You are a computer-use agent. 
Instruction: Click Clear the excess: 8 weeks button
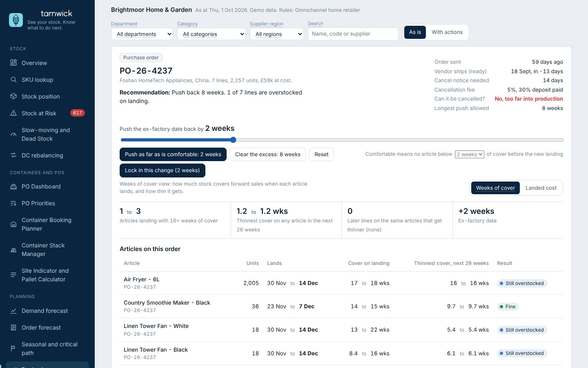pyautogui.click(x=268, y=154)
